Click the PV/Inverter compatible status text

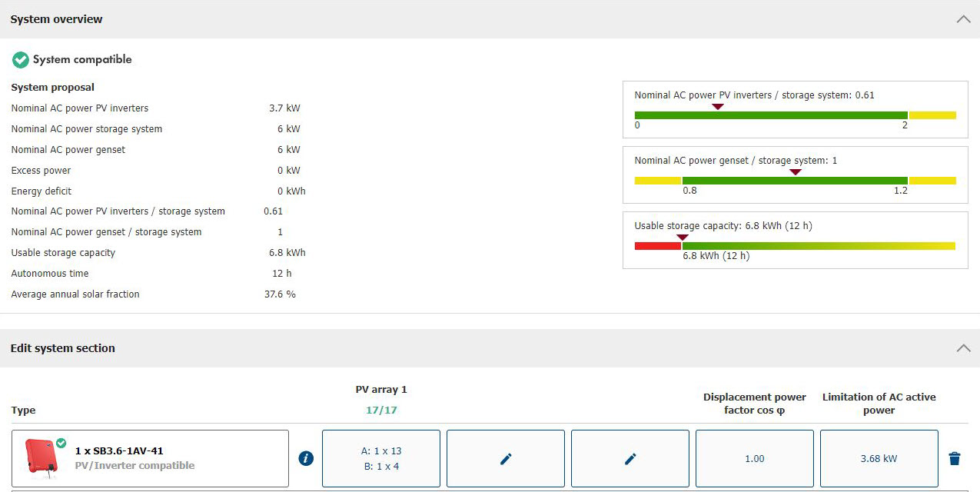[x=135, y=466]
